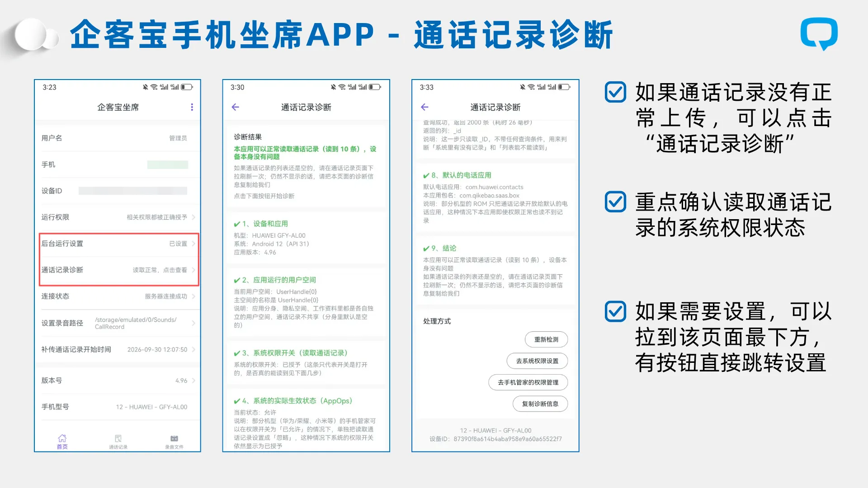Click the green masked 手机 number field
This screenshot has height=488, width=868.
(x=168, y=164)
